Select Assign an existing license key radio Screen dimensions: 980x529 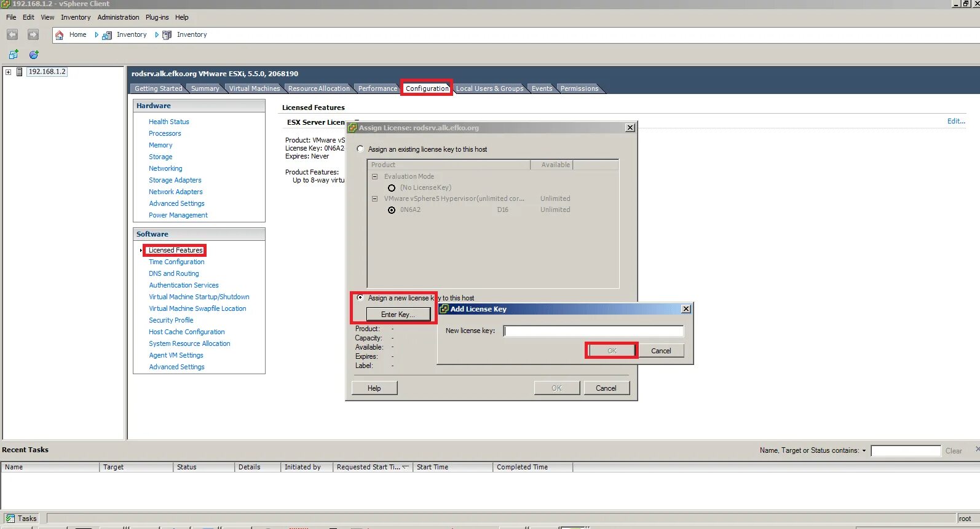tap(360, 149)
